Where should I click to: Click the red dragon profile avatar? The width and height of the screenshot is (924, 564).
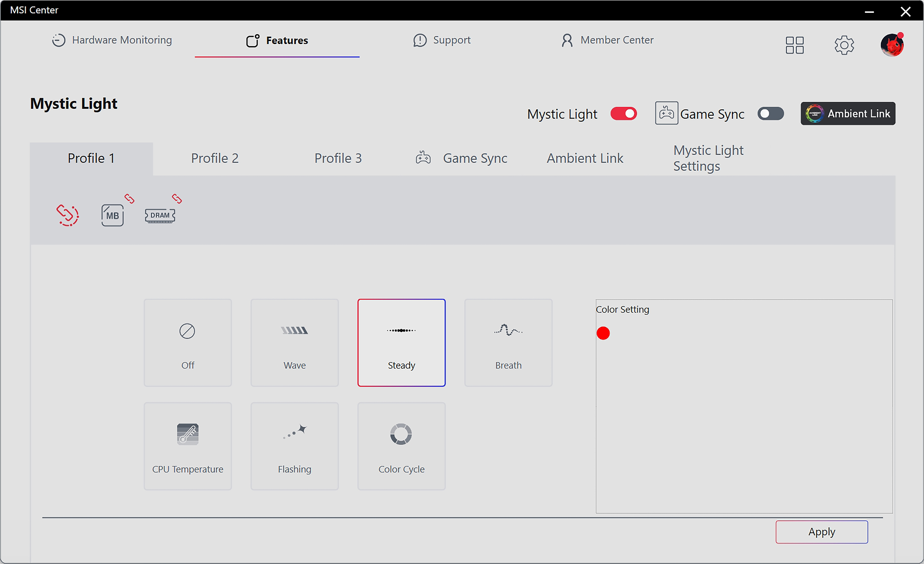click(892, 45)
